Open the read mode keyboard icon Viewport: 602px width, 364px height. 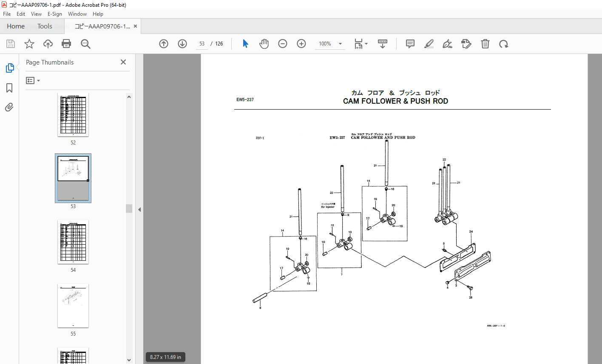coord(382,44)
